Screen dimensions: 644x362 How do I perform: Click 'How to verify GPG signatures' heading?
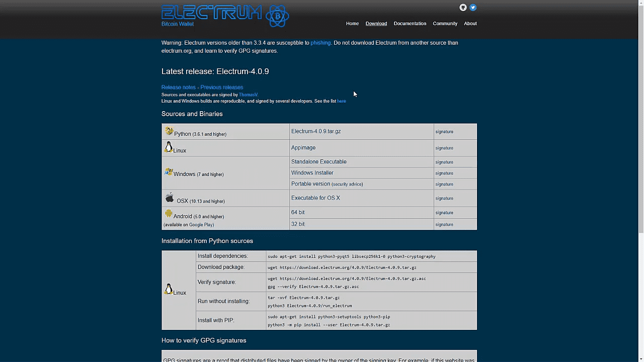204,340
